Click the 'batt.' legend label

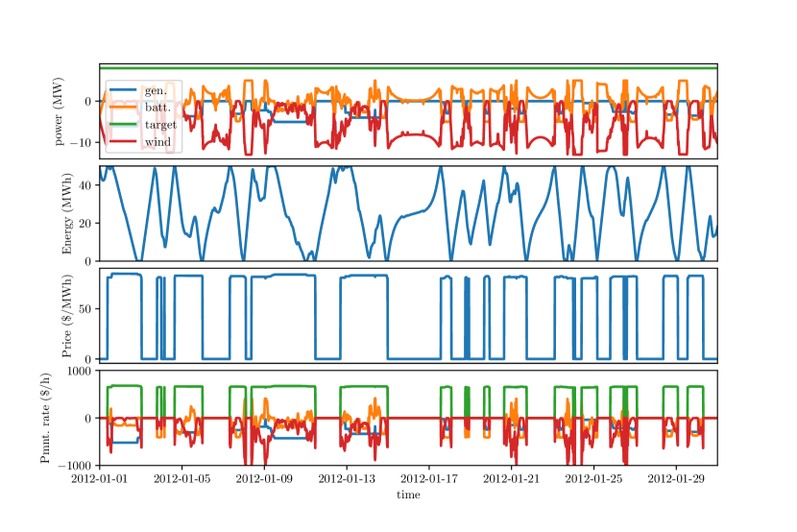(157, 108)
